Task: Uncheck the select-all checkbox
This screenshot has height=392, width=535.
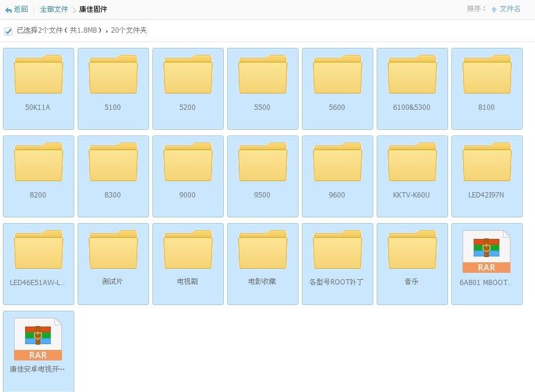Action: click(8, 31)
